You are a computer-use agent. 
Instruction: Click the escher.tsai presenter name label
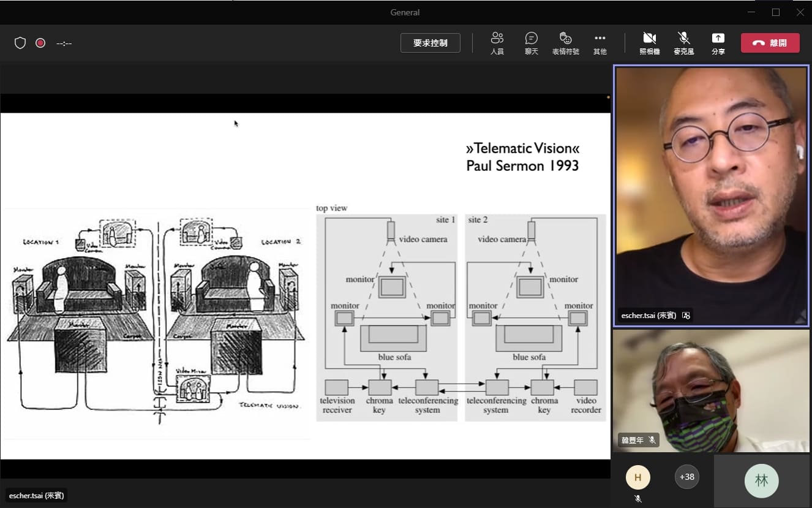[37, 495]
